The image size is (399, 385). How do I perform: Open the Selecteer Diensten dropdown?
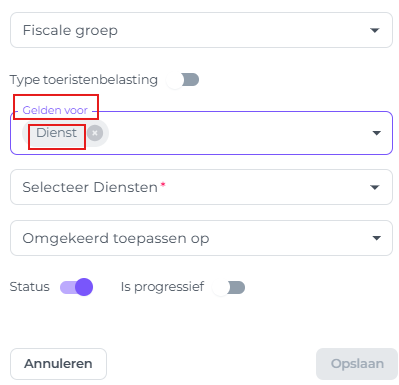(x=201, y=187)
